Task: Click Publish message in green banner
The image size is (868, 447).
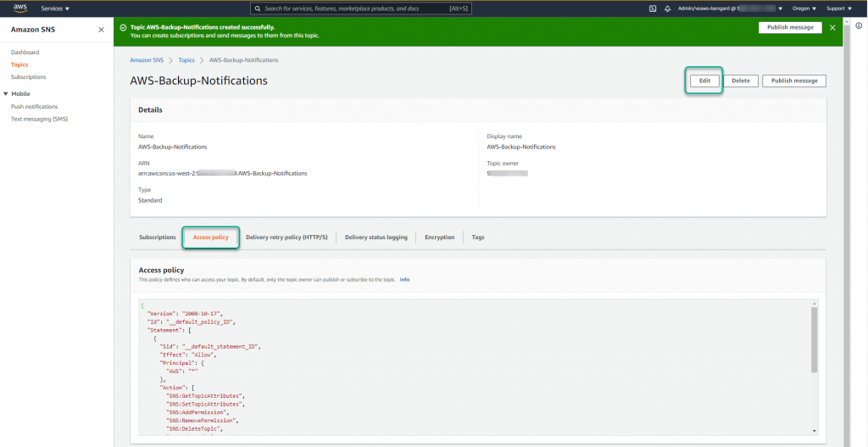Action: (790, 27)
